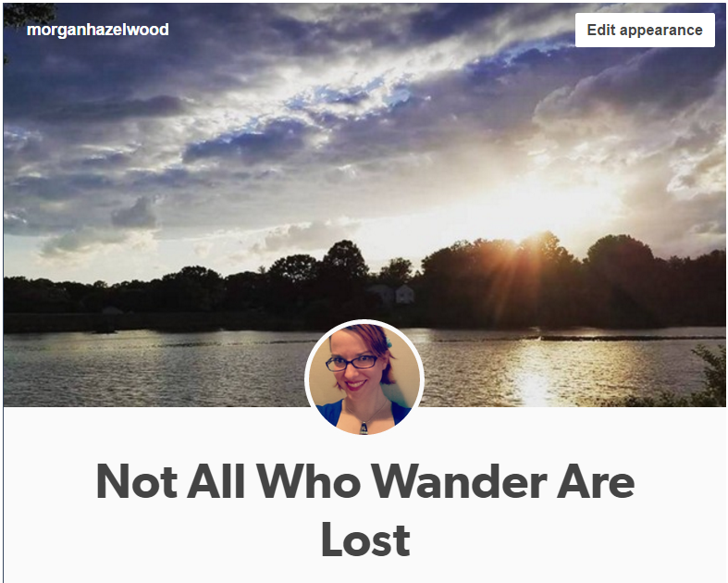Click the word "Not" starting the title
The height and width of the screenshot is (583, 728).
coord(137,481)
